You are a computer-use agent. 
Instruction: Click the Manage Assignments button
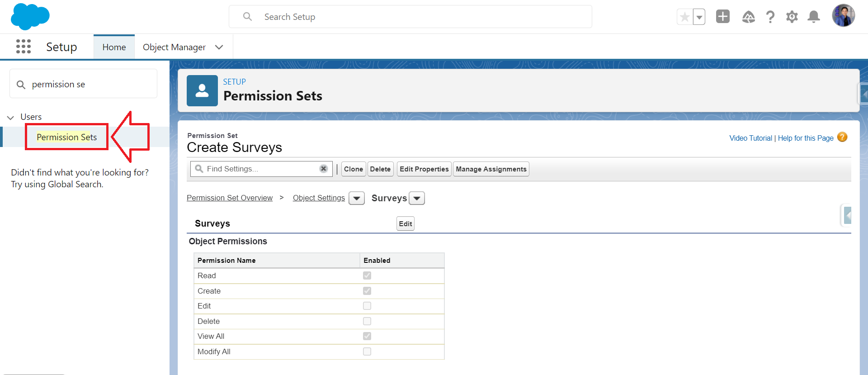[x=491, y=169]
